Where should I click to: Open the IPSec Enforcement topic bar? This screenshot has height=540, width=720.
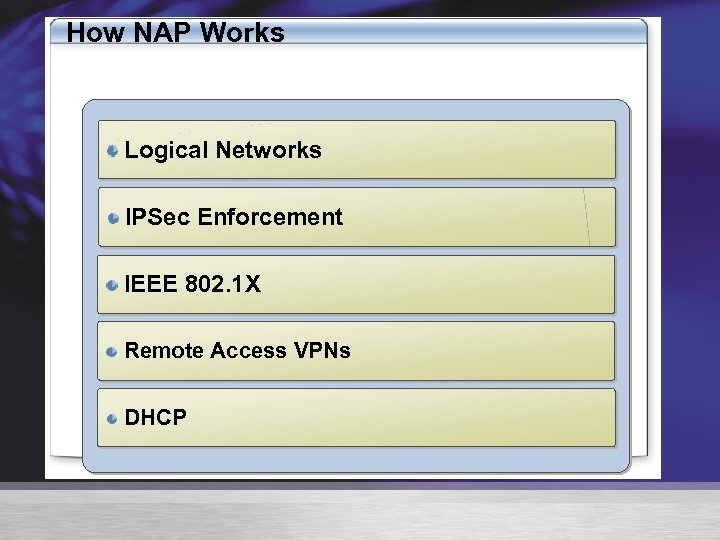357,217
